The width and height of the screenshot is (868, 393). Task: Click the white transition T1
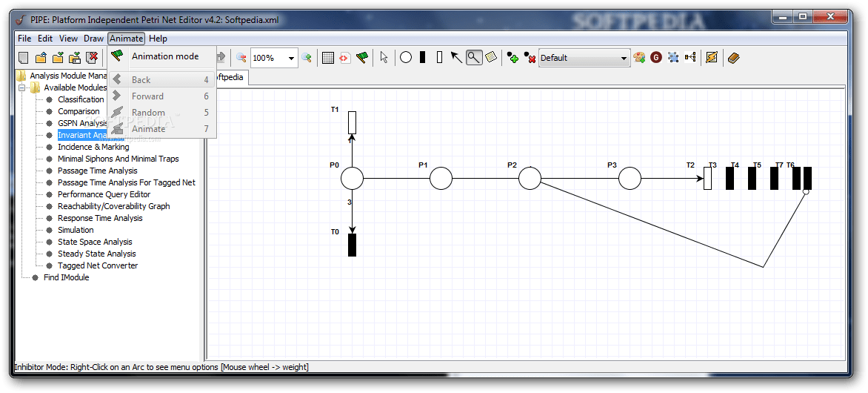click(352, 122)
